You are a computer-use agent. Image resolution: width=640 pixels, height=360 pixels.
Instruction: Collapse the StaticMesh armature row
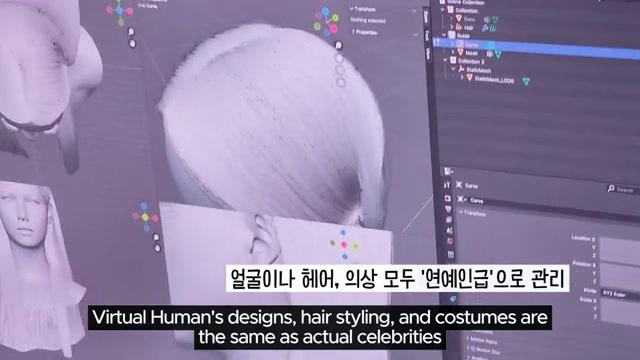(453, 69)
